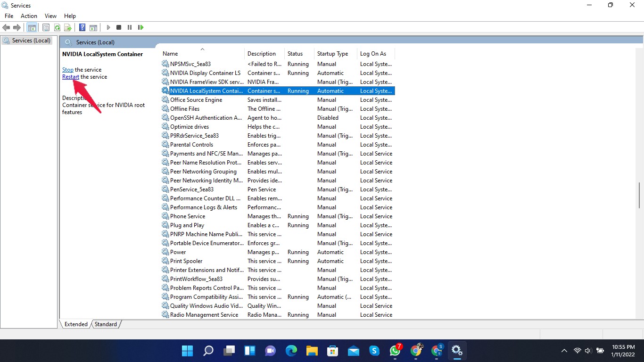Open Properties via toolbar icon
The height and width of the screenshot is (362, 644).
(x=46, y=28)
